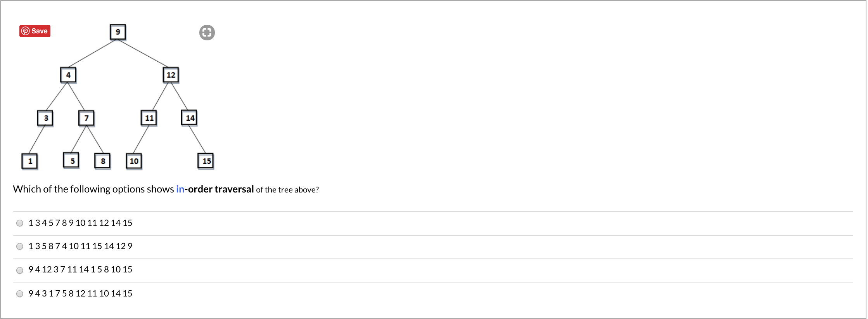Click the Pinterest Save button

pyautogui.click(x=35, y=31)
